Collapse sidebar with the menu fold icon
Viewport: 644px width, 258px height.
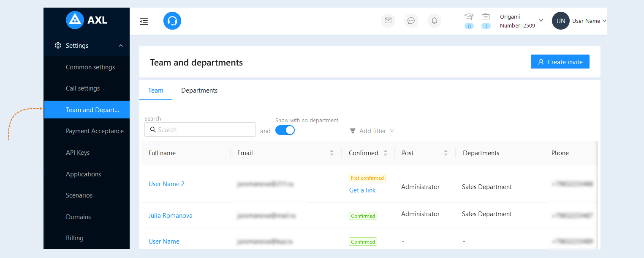(144, 21)
